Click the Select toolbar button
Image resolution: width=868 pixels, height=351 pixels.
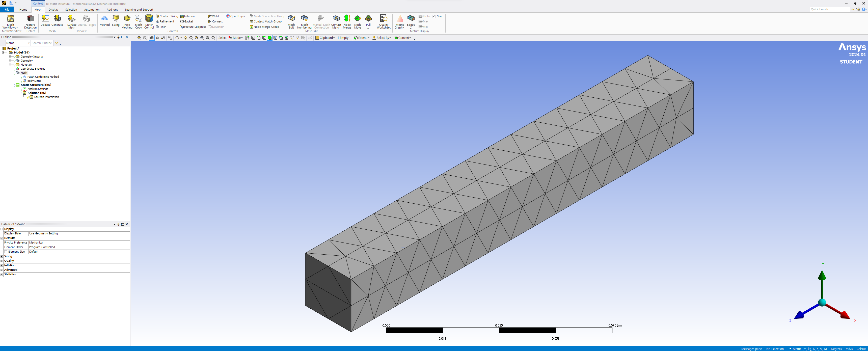click(x=222, y=38)
